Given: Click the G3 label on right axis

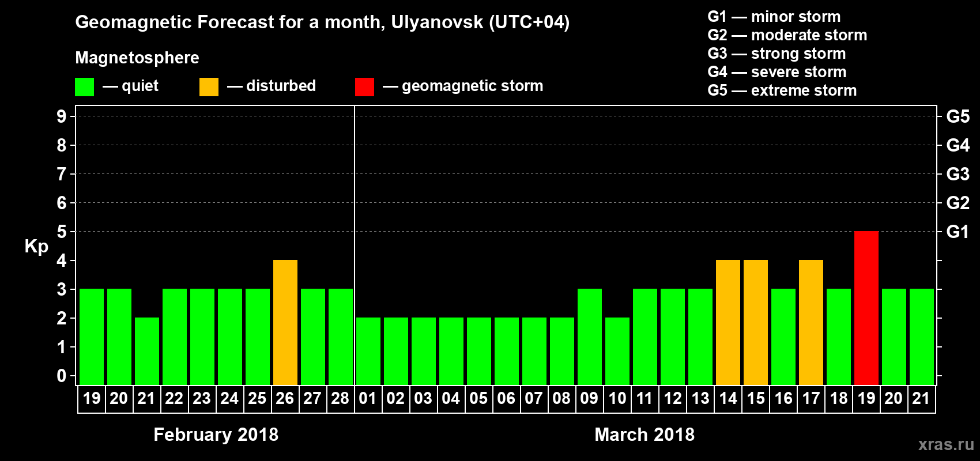Looking at the screenshot, I should (x=958, y=174).
